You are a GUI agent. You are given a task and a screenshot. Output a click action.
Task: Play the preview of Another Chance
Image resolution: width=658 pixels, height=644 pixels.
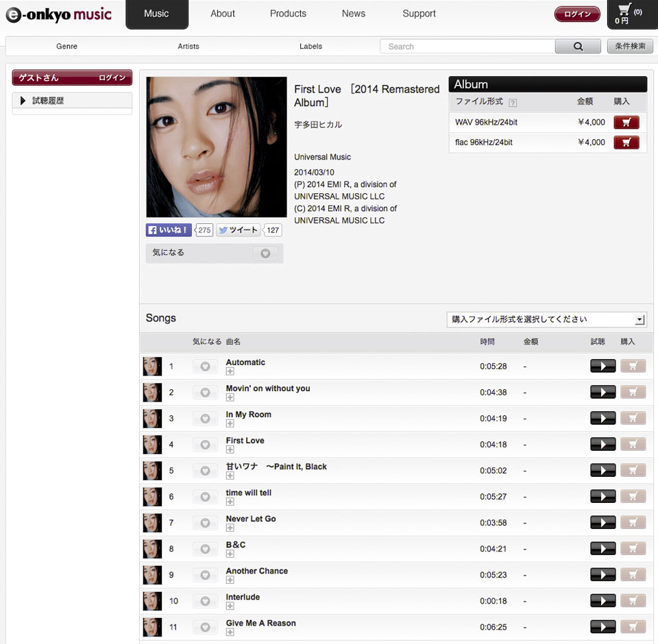pyautogui.click(x=602, y=574)
